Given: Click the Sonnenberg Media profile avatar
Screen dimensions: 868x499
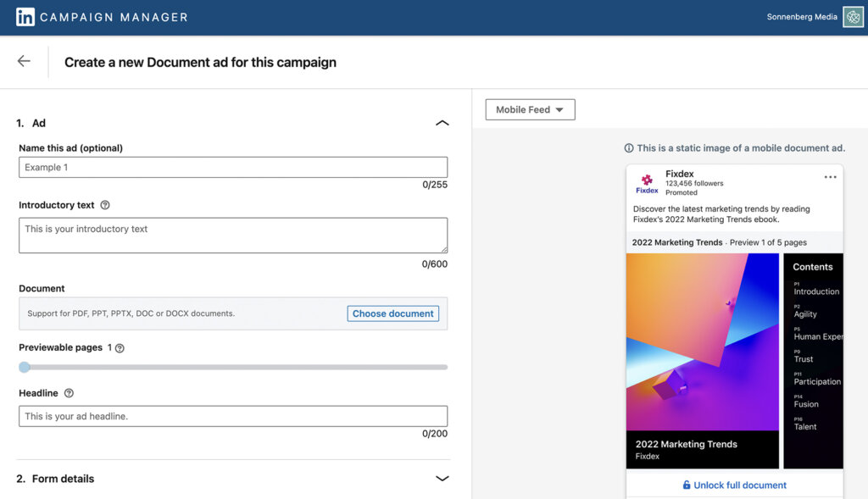Looking at the screenshot, I should click(853, 16).
